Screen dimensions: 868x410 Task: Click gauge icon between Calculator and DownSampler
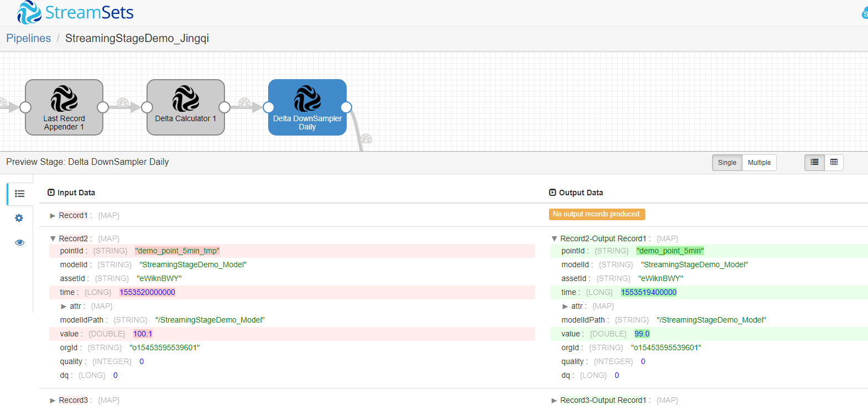[244, 102]
